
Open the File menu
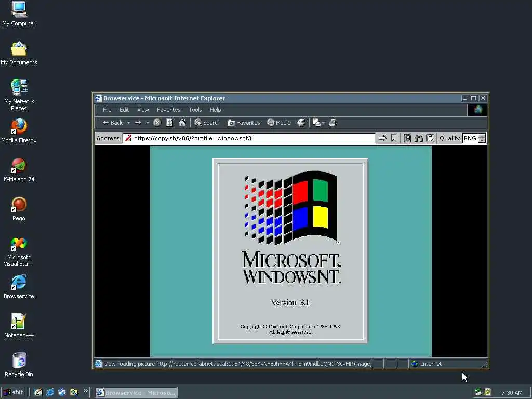pyautogui.click(x=107, y=110)
